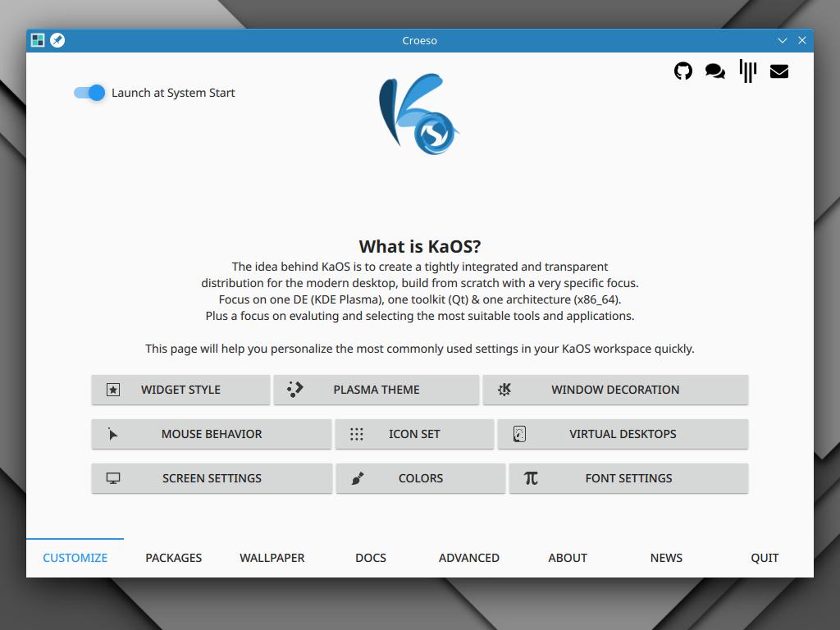The width and height of the screenshot is (840, 630).
Task: Open Screen Settings
Action: (212, 478)
